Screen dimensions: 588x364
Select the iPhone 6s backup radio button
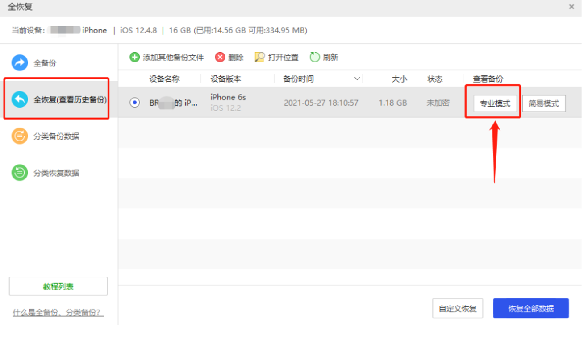pos(134,103)
